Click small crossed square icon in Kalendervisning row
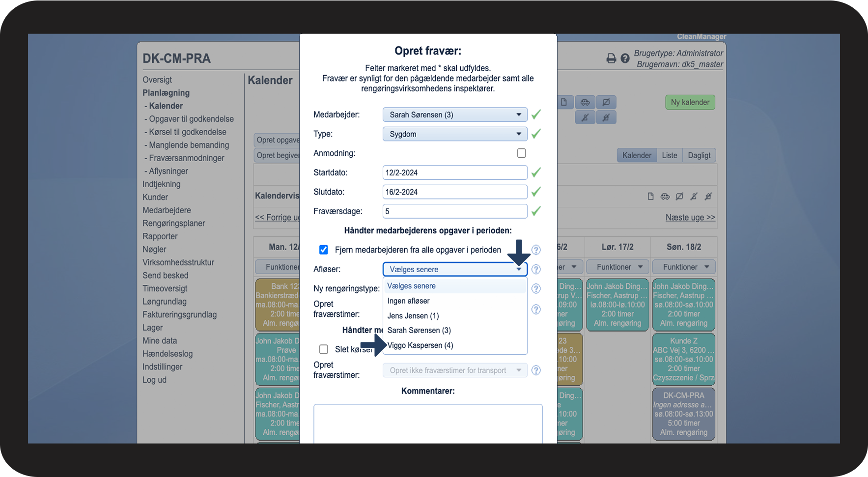 click(x=679, y=196)
